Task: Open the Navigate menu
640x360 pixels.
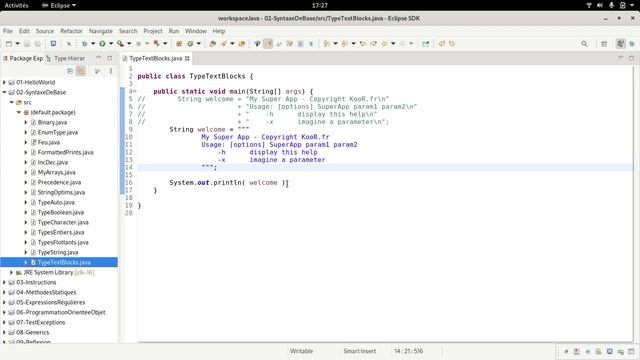Action: [100, 31]
